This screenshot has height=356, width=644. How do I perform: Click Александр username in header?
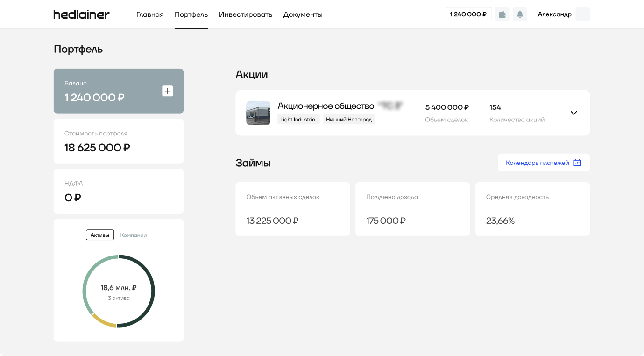tap(555, 14)
